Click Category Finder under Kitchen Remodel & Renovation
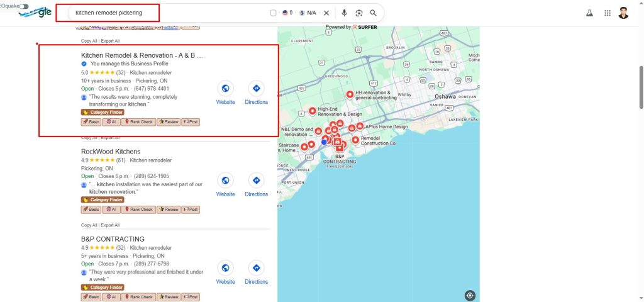Image resolution: width=644 pixels, height=302 pixels. 103,112
